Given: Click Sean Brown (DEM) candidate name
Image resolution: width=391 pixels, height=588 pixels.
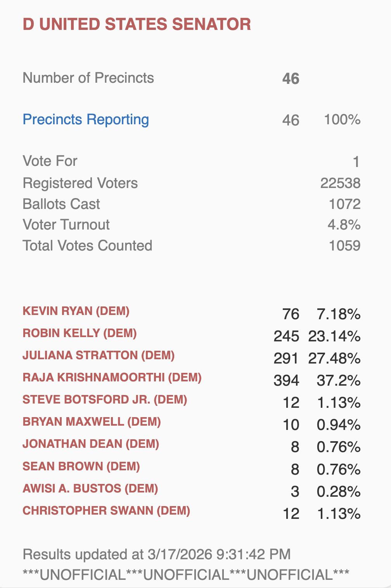Looking at the screenshot, I should tap(81, 466).
